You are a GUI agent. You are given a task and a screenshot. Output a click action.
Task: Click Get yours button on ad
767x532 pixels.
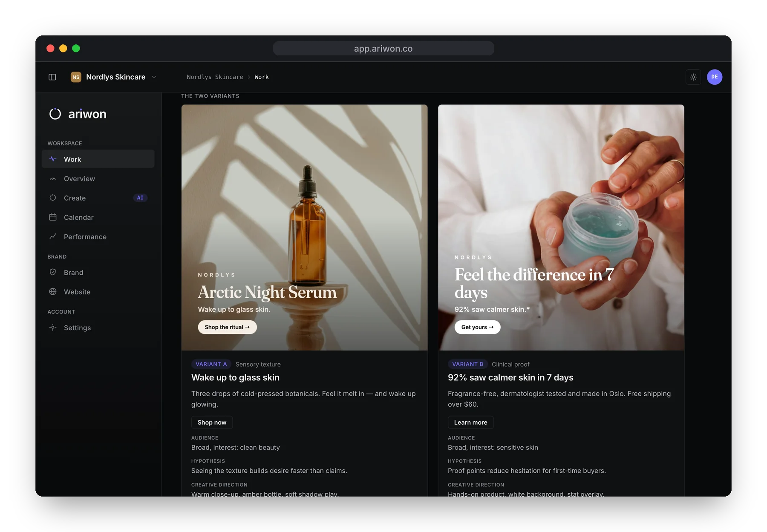(477, 327)
